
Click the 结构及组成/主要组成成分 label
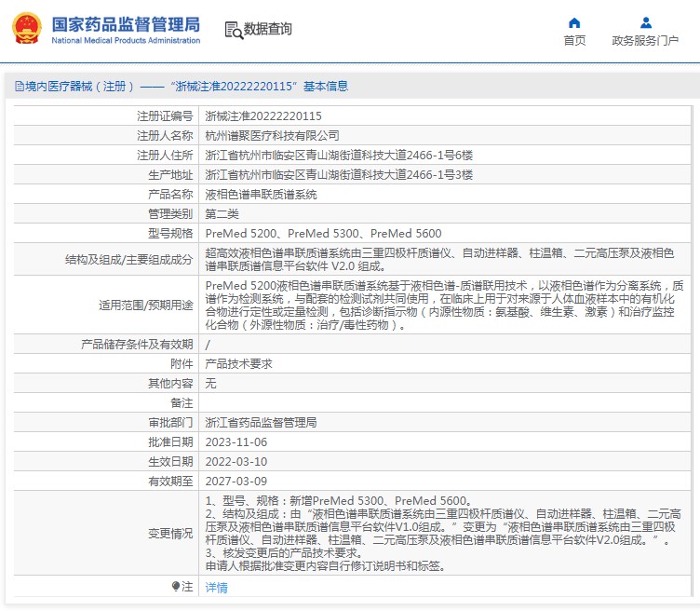pyautogui.click(x=129, y=260)
